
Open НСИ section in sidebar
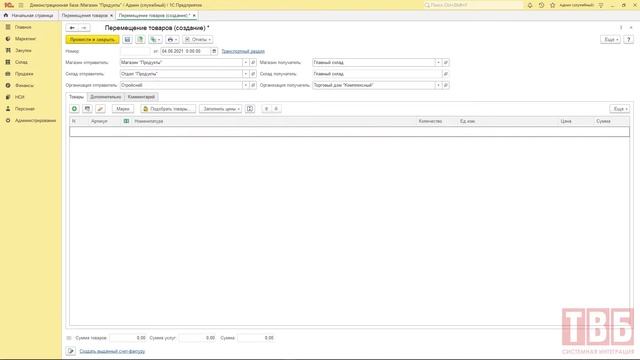click(x=20, y=97)
